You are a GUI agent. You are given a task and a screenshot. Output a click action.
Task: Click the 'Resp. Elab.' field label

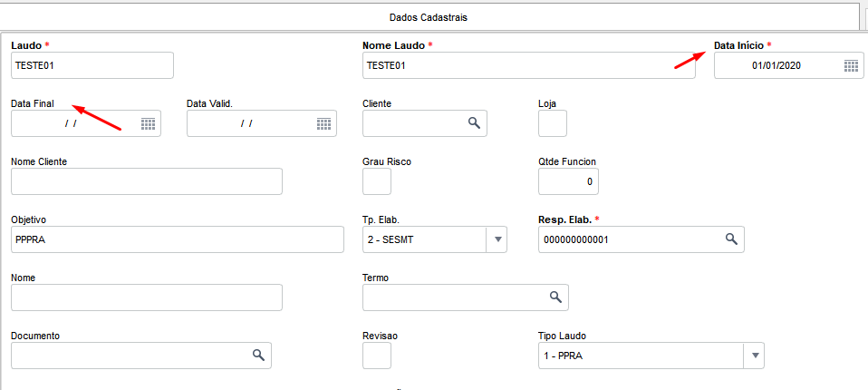(564, 219)
